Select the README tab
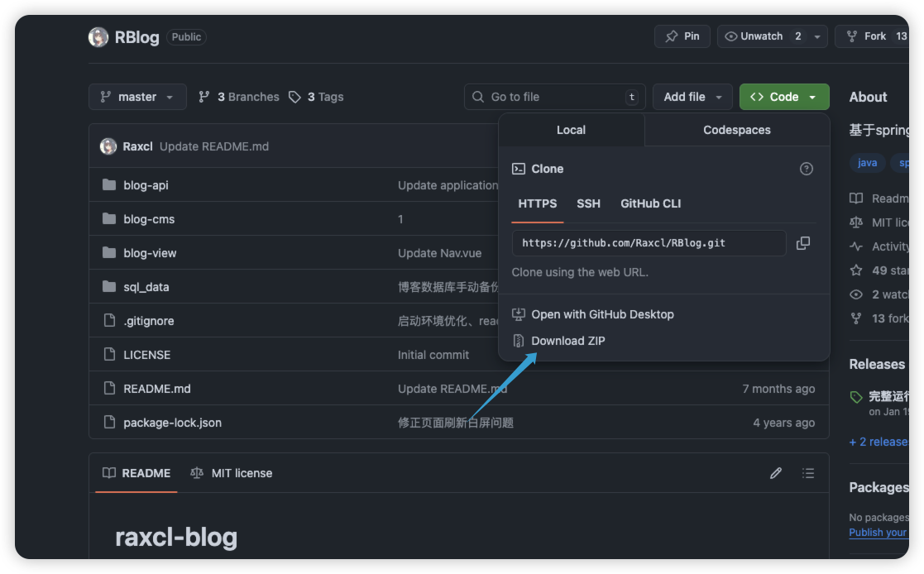This screenshot has width=924, height=574. (136, 473)
